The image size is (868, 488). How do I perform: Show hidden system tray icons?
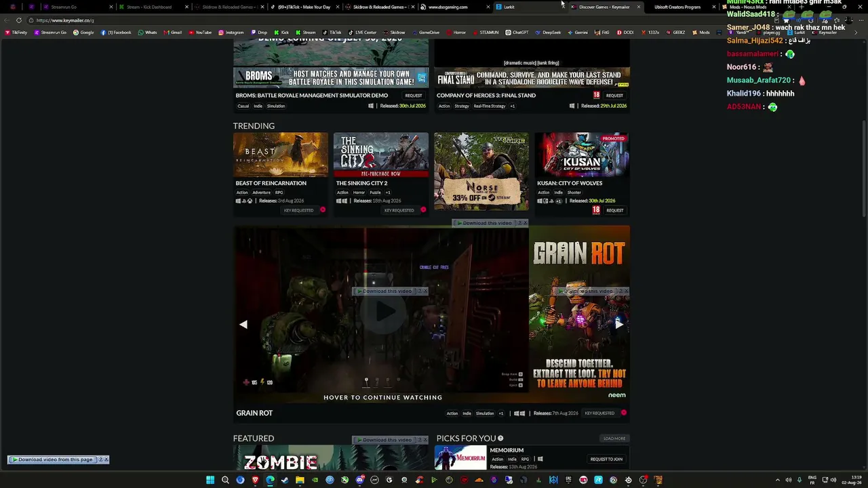pyautogui.click(x=777, y=480)
